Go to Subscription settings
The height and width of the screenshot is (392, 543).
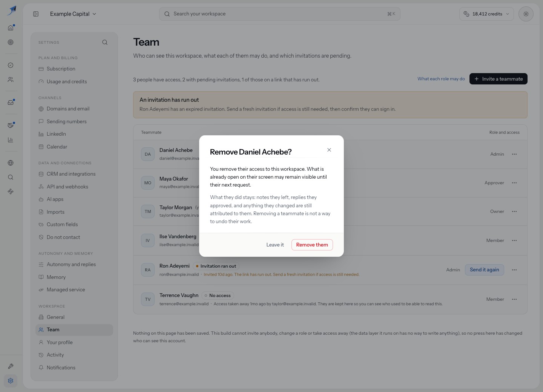coord(74,69)
